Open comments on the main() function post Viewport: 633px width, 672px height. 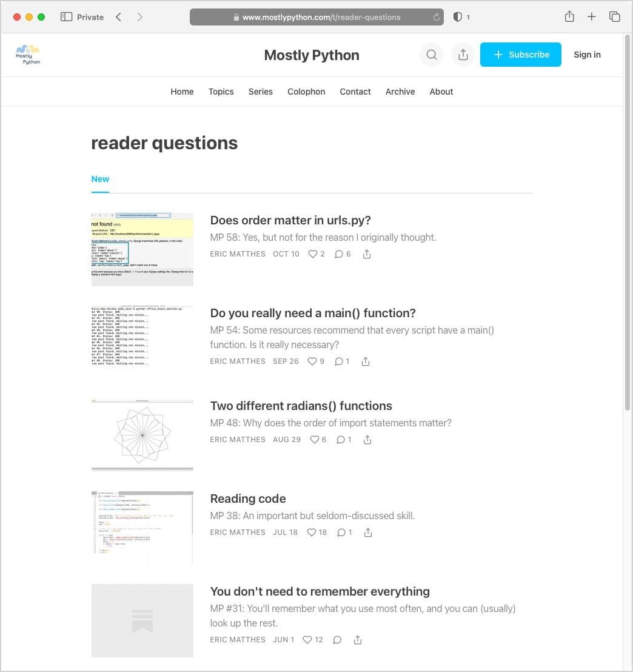point(342,361)
